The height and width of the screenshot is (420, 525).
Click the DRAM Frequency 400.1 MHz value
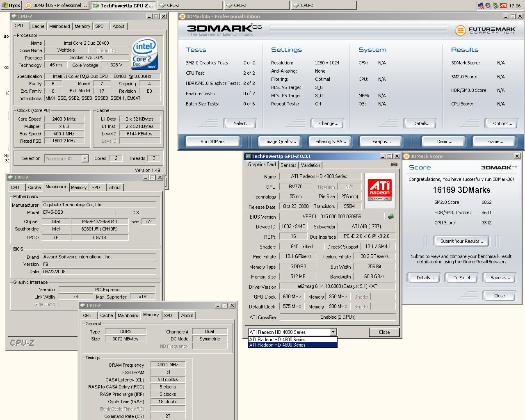click(168, 365)
